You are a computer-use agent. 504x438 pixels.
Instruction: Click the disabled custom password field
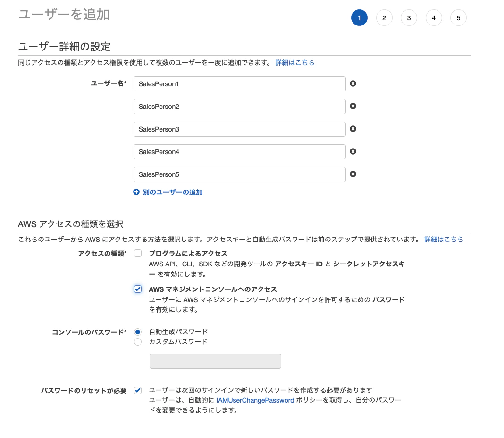coord(215,361)
